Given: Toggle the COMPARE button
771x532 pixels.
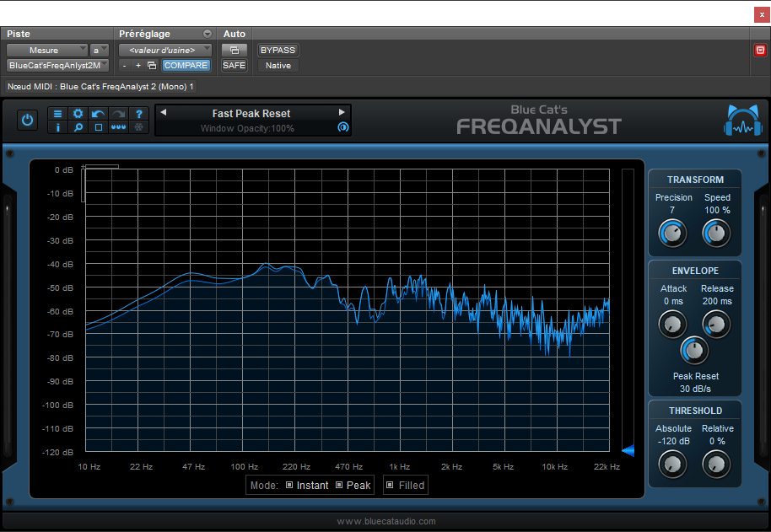Looking at the screenshot, I should [x=186, y=65].
